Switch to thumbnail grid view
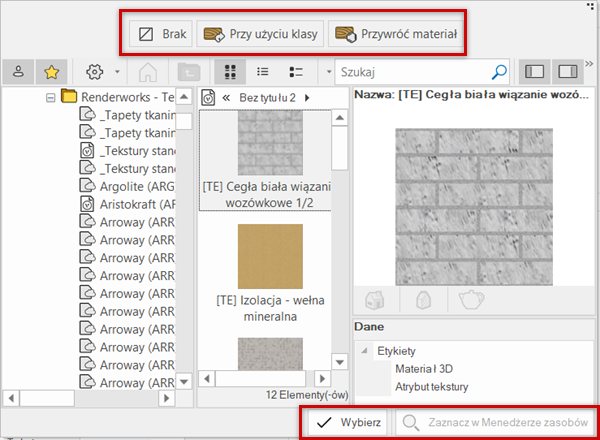The height and width of the screenshot is (440, 600). [231, 72]
